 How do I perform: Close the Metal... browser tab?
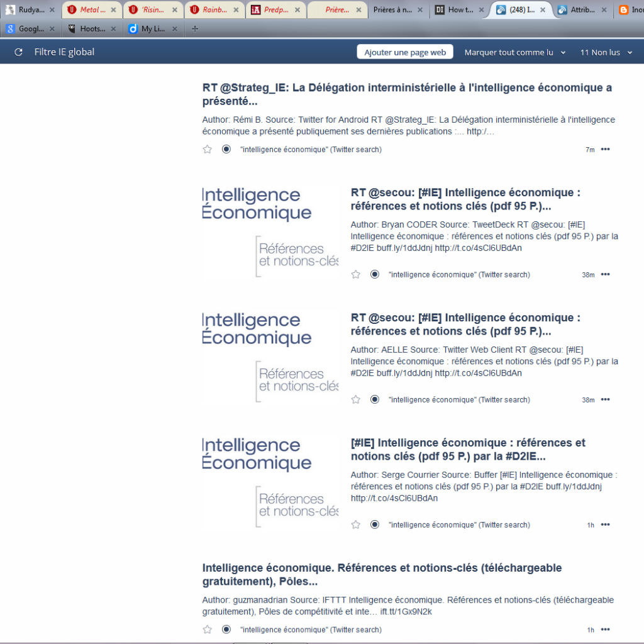tap(113, 10)
